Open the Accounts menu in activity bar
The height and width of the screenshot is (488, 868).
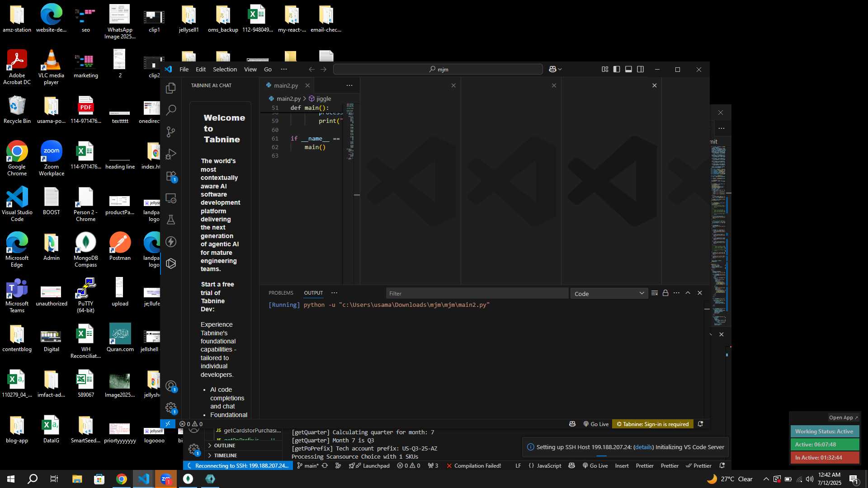tap(171, 386)
